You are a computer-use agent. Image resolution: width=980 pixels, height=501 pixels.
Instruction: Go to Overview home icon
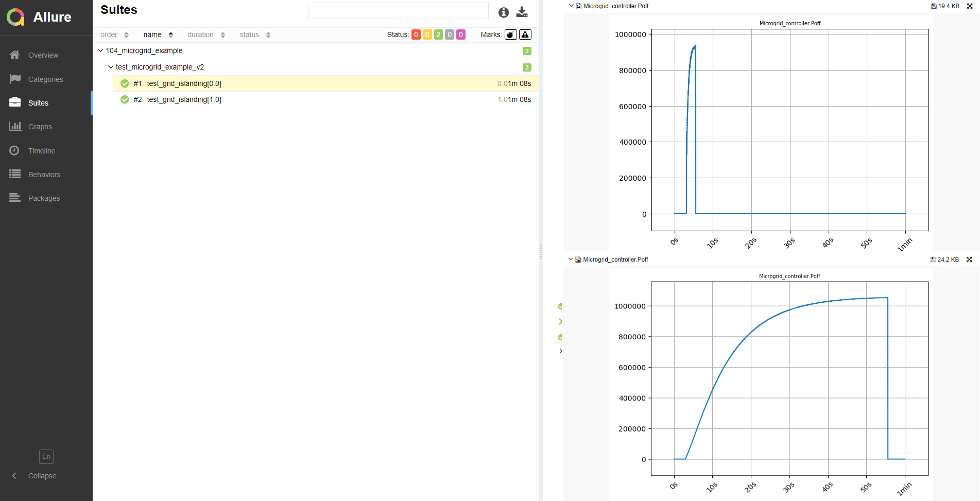coord(14,55)
